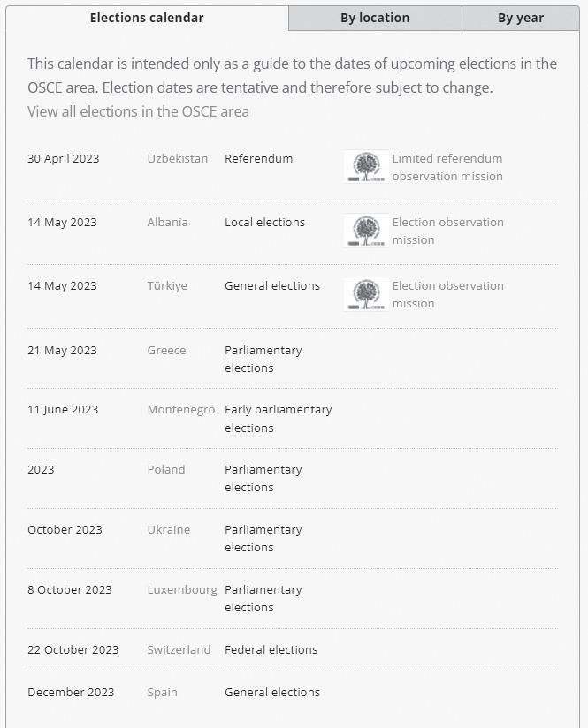The height and width of the screenshot is (728, 588).
Task: Open the Ukraine country link
Action: [x=168, y=530]
